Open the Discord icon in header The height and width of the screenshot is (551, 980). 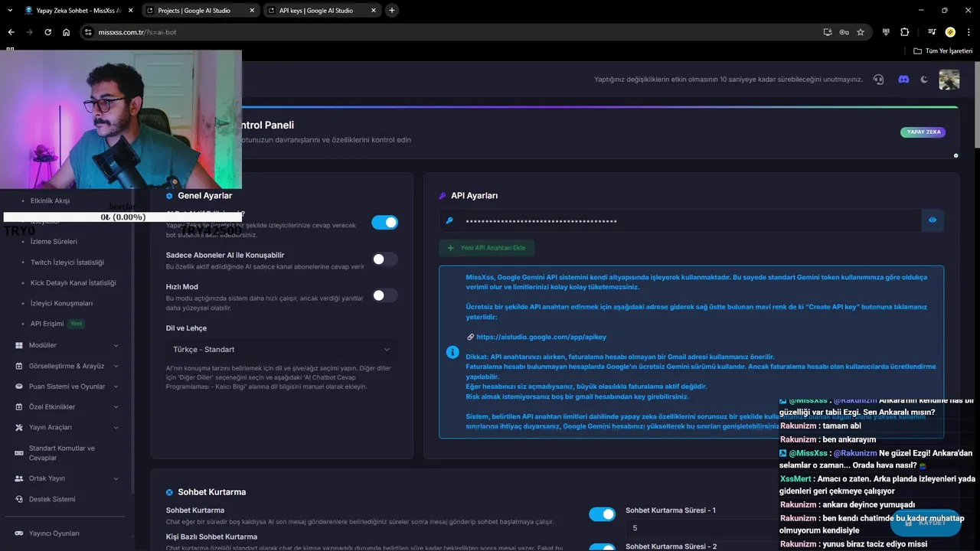tap(903, 80)
